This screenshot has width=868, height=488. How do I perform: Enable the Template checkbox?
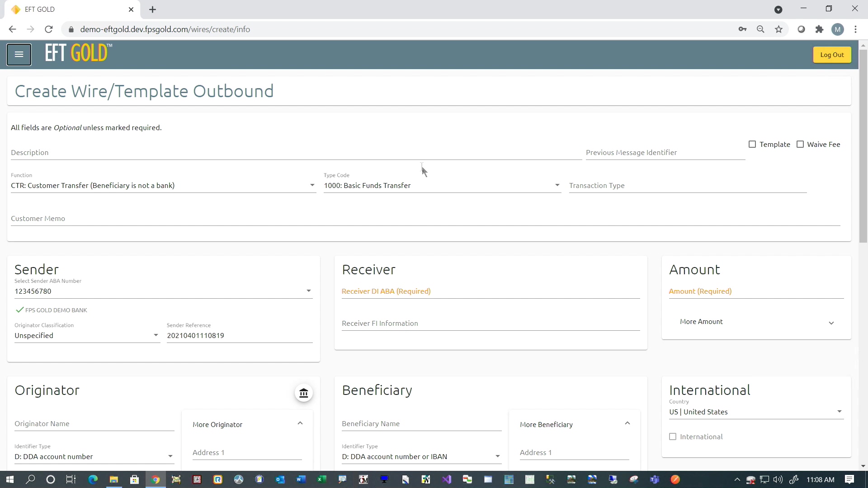[x=752, y=145]
